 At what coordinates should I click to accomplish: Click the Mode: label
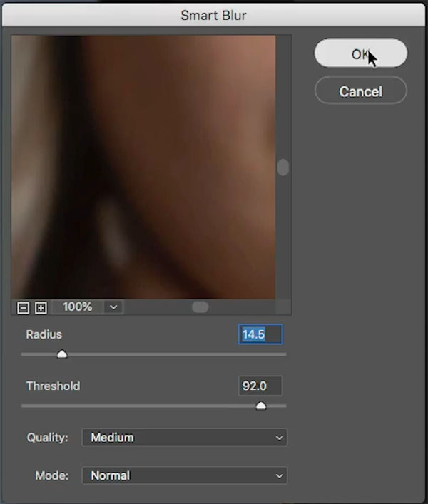[52, 475]
